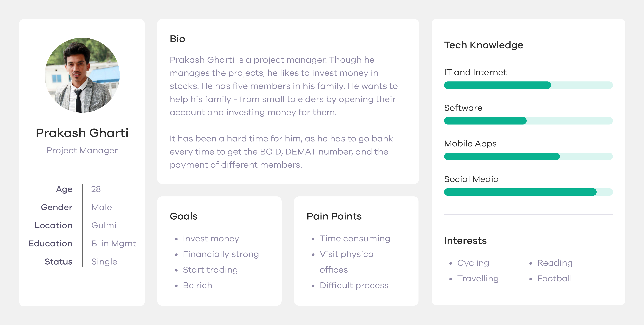Click the Gulmi location value
The width and height of the screenshot is (644, 325).
pyautogui.click(x=104, y=225)
